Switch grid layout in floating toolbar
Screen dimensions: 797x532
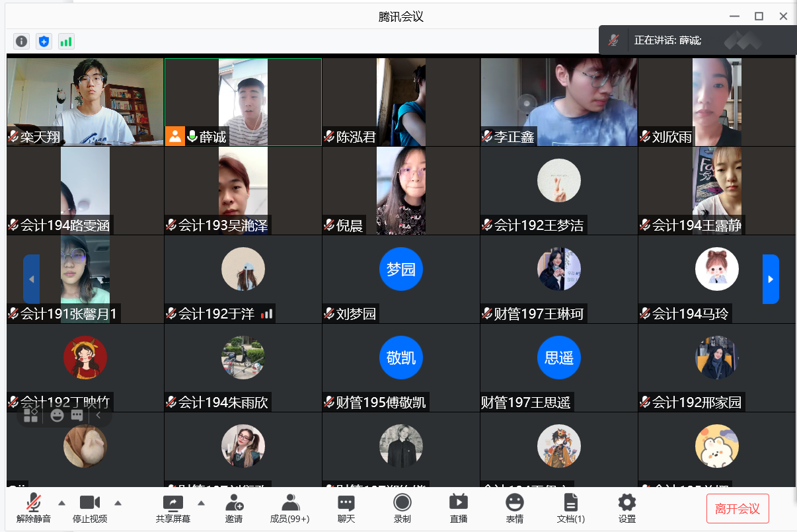click(x=31, y=415)
